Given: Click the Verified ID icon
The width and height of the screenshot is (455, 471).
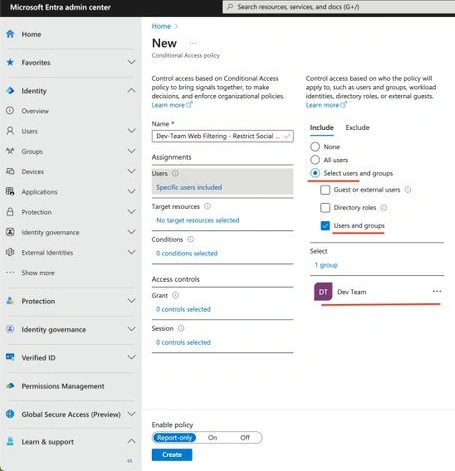Looking at the screenshot, I should pos(10,357).
